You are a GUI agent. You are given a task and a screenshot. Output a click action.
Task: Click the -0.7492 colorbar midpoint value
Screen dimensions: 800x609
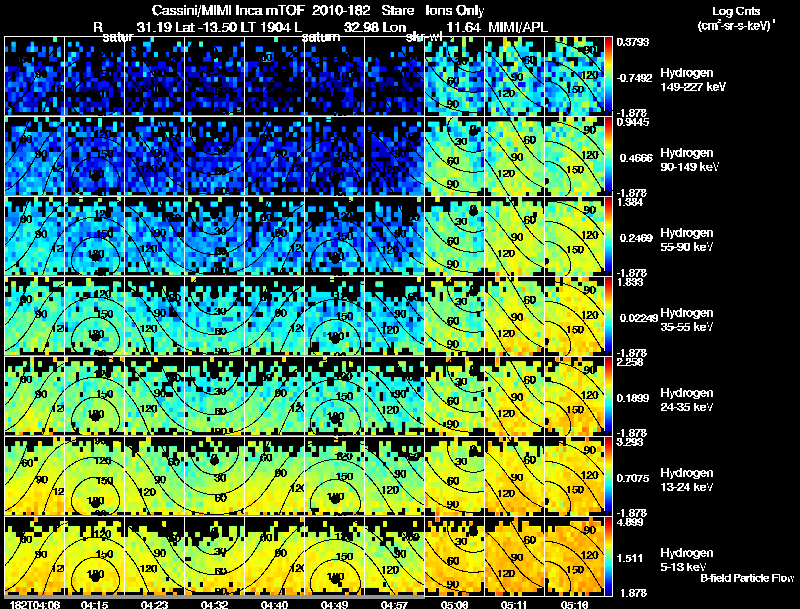[x=634, y=78]
